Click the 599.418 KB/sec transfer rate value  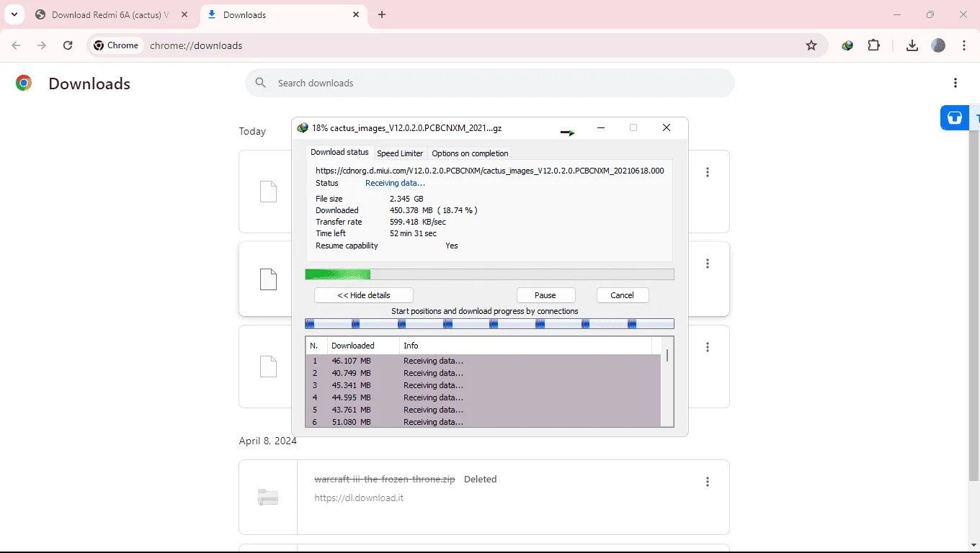coord(418,222)
